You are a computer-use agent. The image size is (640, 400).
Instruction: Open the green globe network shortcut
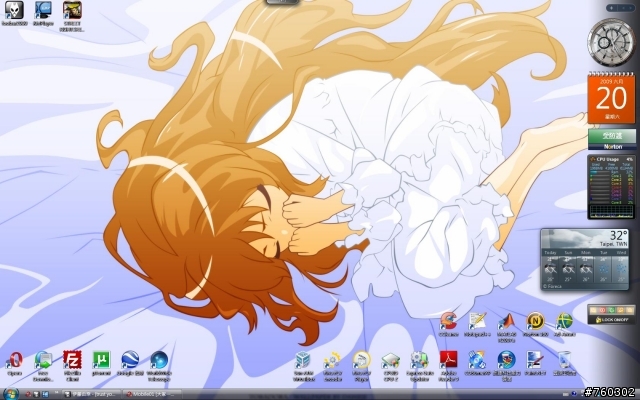click(x=564, y=322)
